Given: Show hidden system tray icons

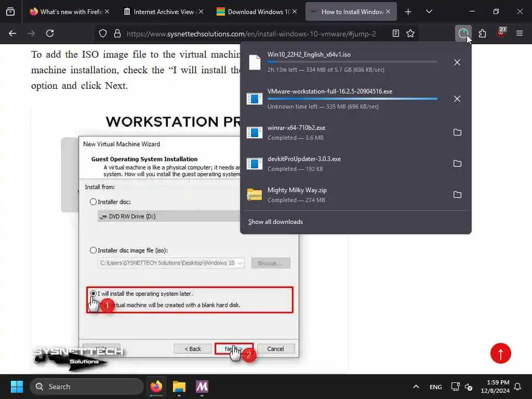Looking at the screenshot, I should [416, 387].
